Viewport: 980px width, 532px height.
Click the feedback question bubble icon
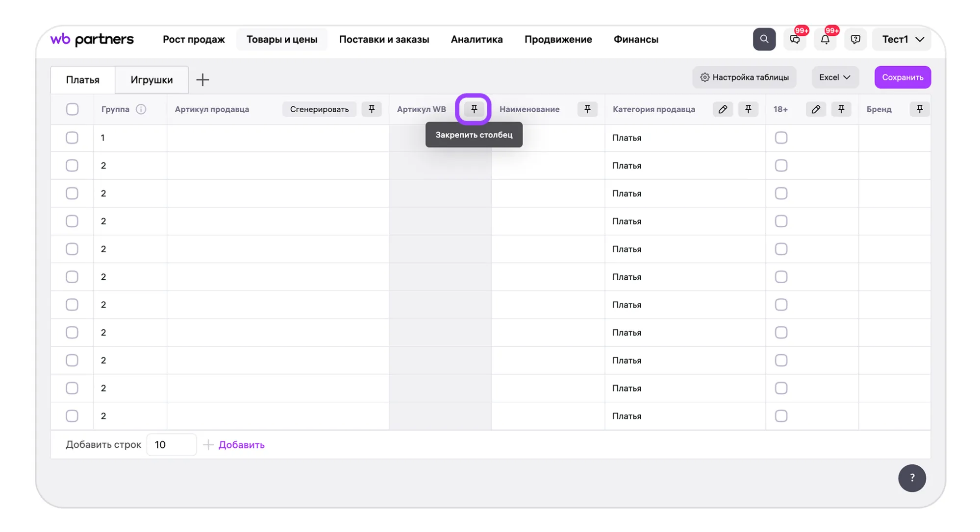tap(855, 39)
